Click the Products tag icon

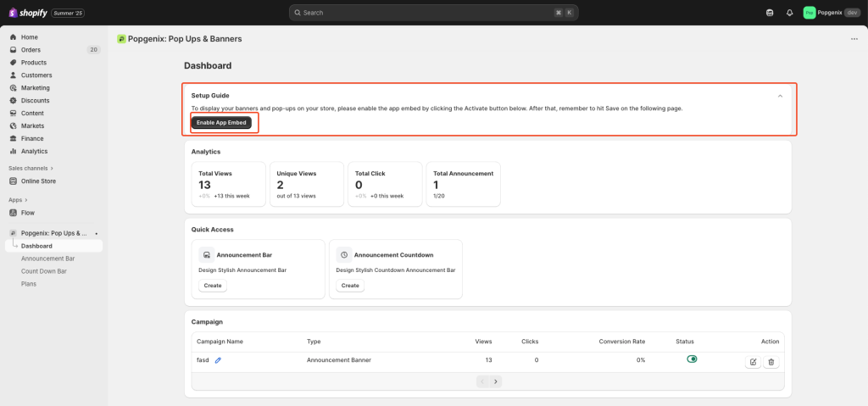(x=14, y=63)
